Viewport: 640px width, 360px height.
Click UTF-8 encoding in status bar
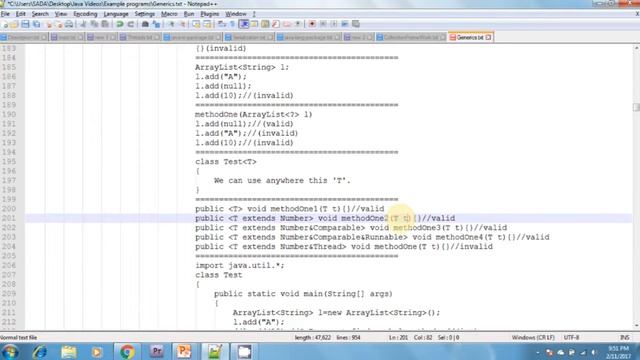pyautogui.click(x=571, y=338)
